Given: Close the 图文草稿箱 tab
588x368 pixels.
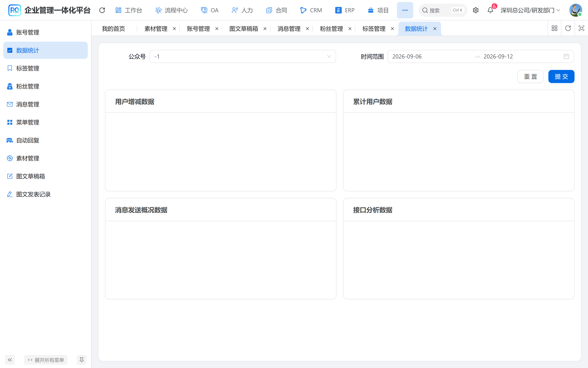Looking at the screenshot, I should 265,29.
